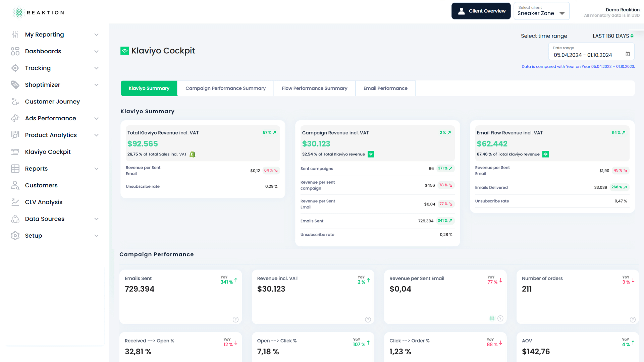This screenshot has height=362, width=644.
Task: Click help icon on Number of orders card
Action: click(633, 319)
